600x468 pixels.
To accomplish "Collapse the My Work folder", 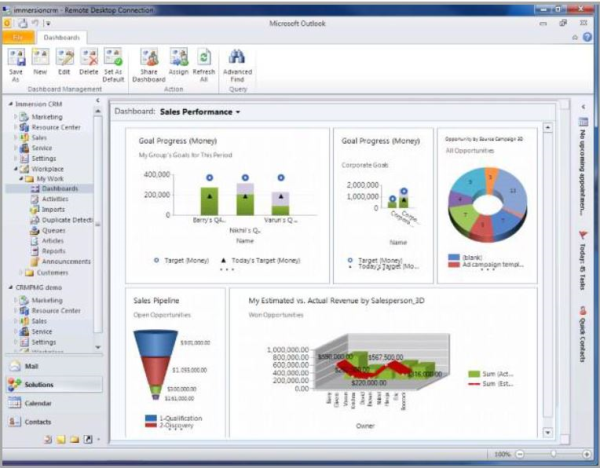I will (x=21, y=179).
